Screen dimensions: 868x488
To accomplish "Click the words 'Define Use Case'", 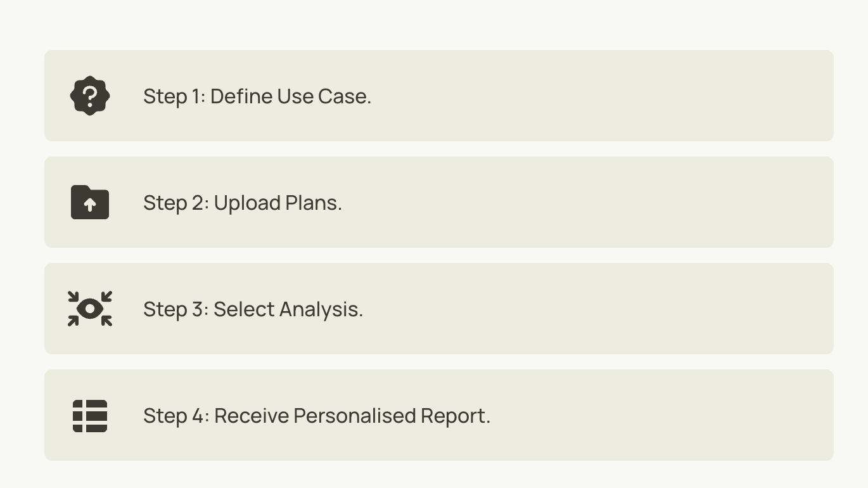I will pyautogui.click(x=290, y=96).
